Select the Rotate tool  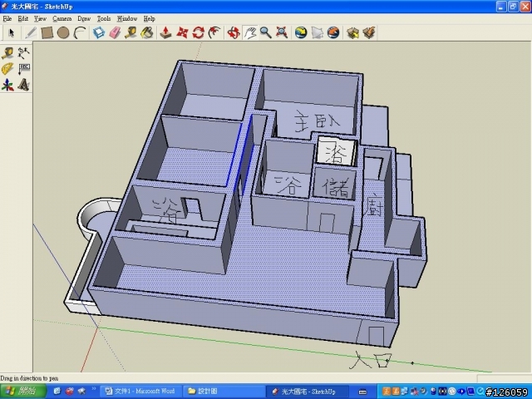point(198,33)
